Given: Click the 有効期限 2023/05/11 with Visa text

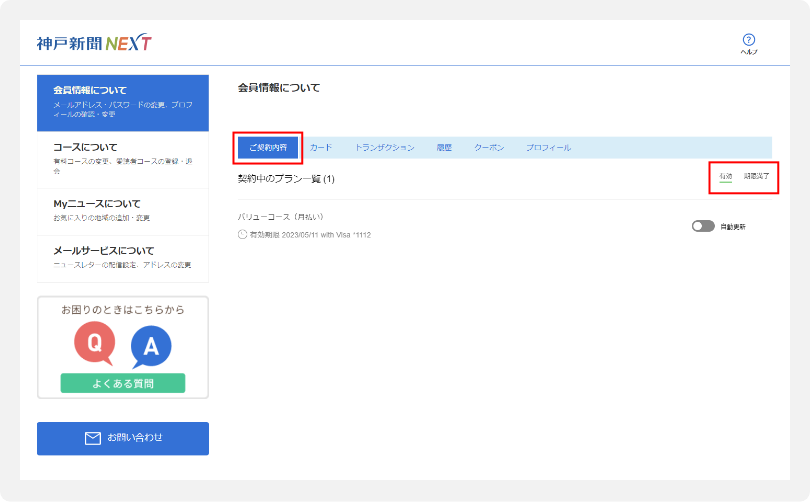Looking at the screenshot, I should pyautogui.click(x=310, y=235).
